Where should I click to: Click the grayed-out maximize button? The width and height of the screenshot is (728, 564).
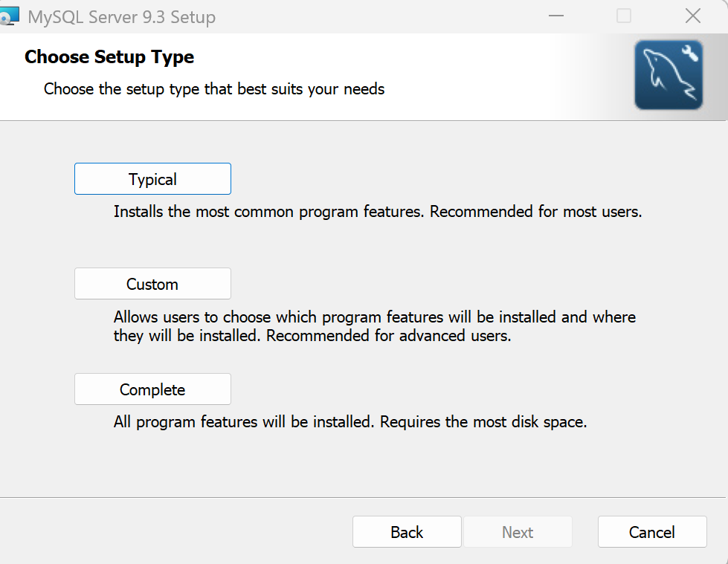coord(624,16)
